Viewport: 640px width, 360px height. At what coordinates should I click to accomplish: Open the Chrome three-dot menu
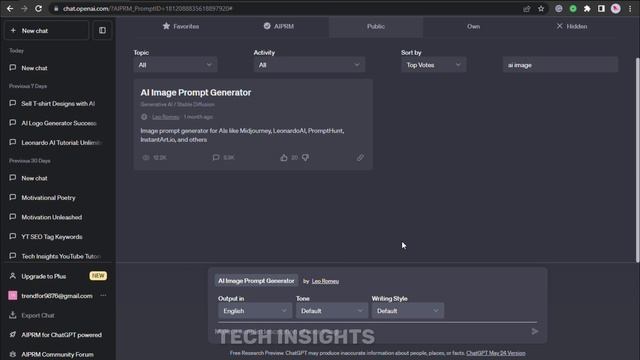(630, 9)
